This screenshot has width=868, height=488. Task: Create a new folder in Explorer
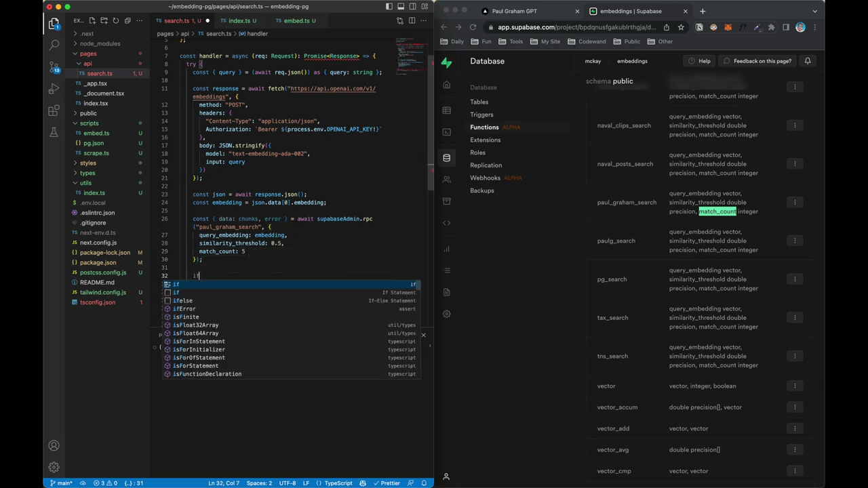pos(104,21)
